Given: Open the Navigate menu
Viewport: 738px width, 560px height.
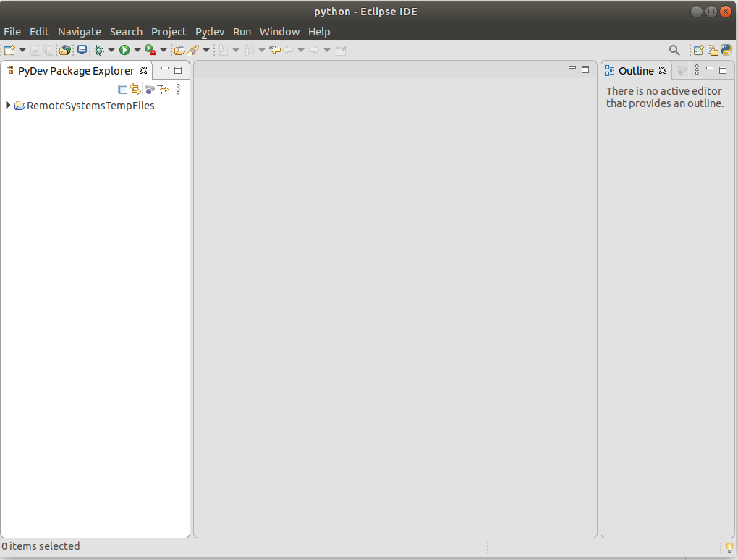Looking at the screenshot, I should click(80, 32).
